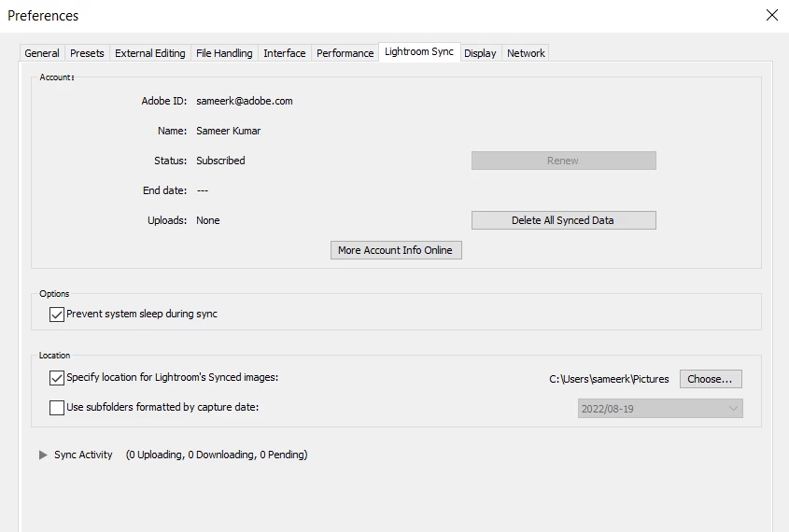The image size is (789, 532).
Task: Close the Preferences dialog
Action: click(x=772, y=15)
